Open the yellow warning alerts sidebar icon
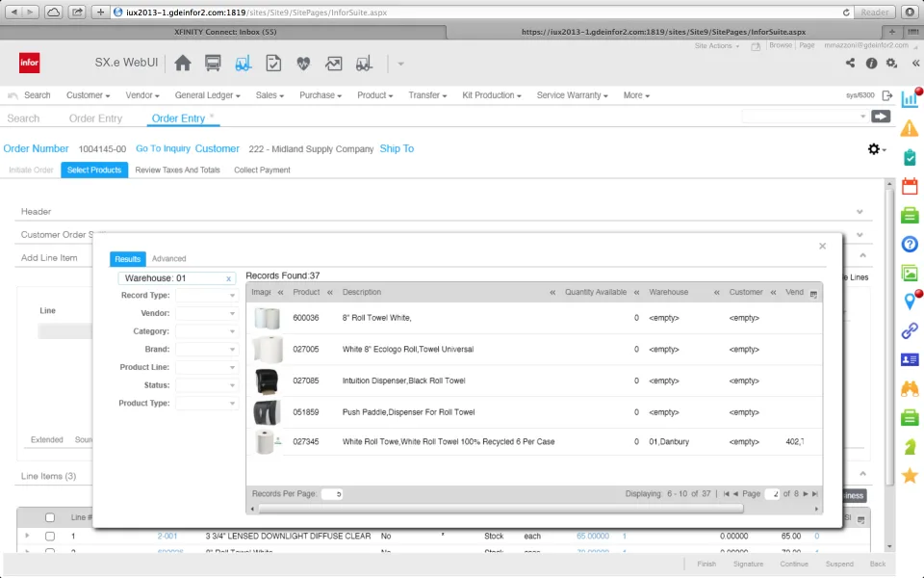 [x=910, y=128]
